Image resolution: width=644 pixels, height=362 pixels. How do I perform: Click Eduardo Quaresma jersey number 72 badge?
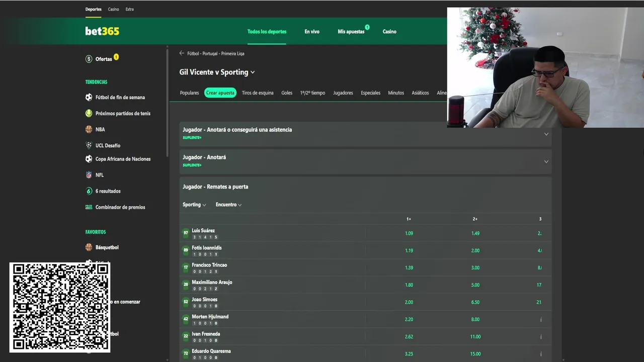[186, 353]
